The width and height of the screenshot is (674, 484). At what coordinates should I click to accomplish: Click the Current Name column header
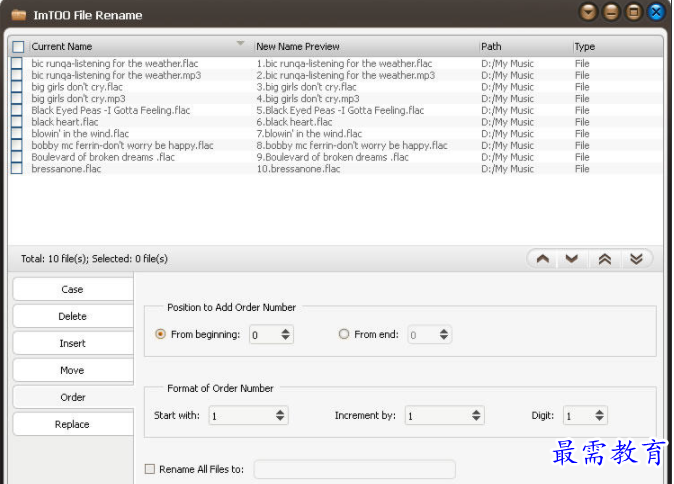pos(141,46)
